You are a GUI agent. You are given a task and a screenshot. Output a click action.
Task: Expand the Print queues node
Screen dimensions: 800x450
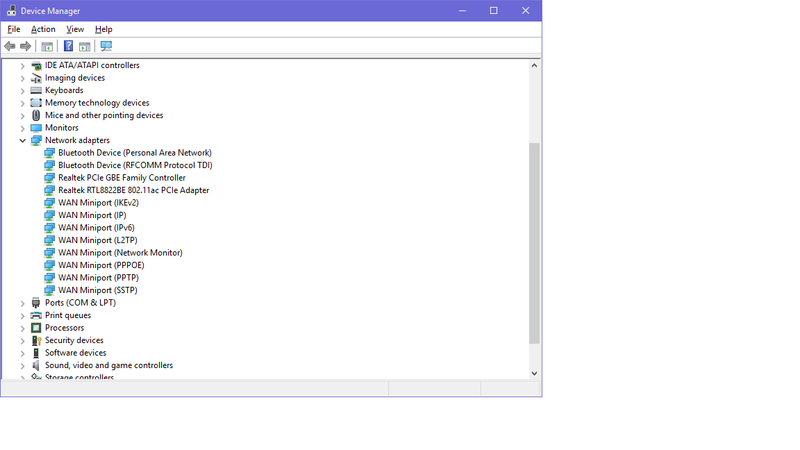click(22, 316)
